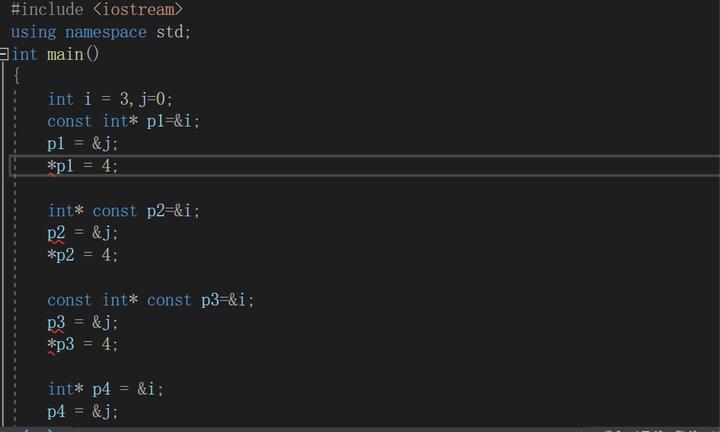The width and height of the screenshot is (720, 432).
Task: Click the opening brace under main()
Action: click(17, 76)
